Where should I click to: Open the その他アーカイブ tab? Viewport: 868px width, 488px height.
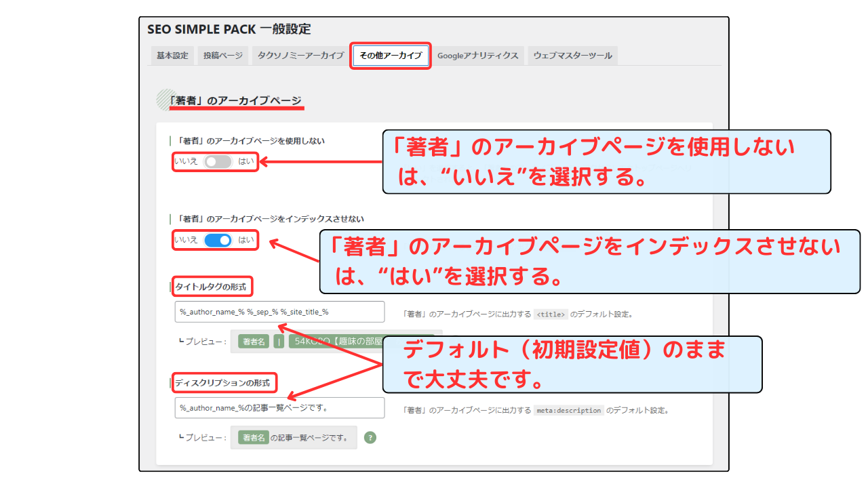(391, 56)
